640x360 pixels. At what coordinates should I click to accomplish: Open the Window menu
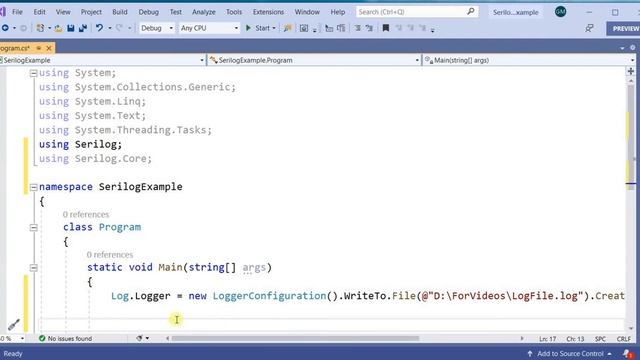307,12
